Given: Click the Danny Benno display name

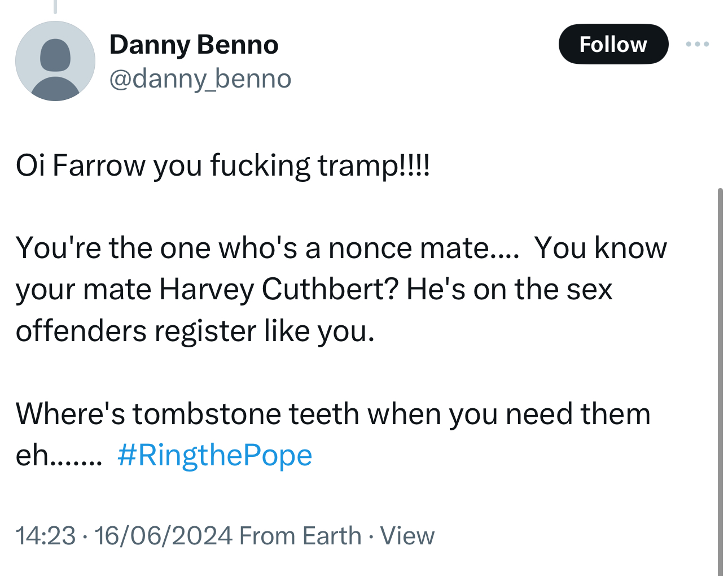Looking at the screenshot, I should pos(194,45).
